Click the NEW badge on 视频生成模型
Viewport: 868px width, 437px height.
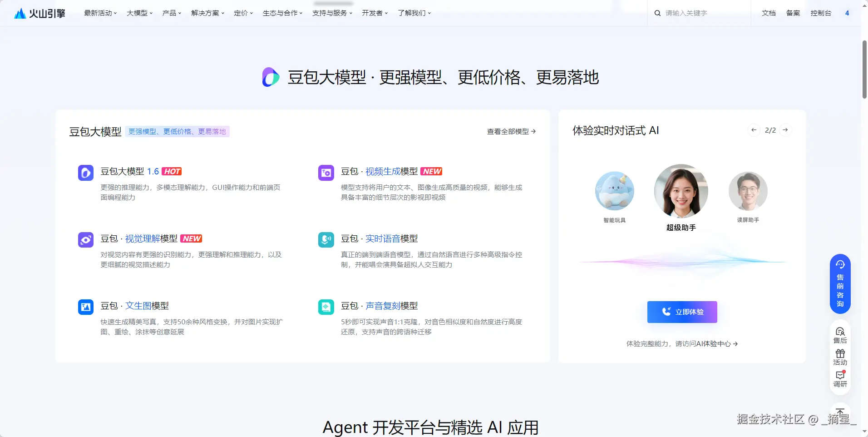tap(431, 171)
